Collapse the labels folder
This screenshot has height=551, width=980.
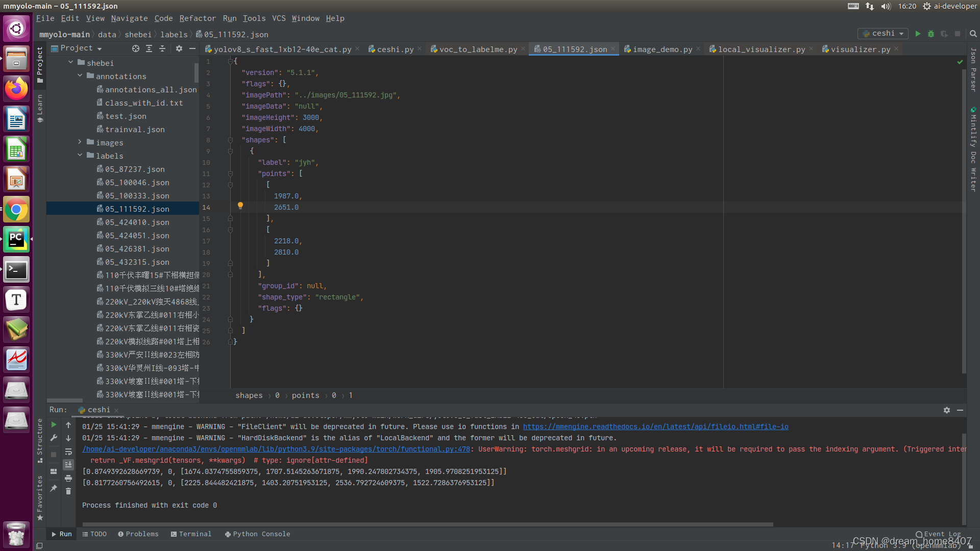[x=80, y=155]
